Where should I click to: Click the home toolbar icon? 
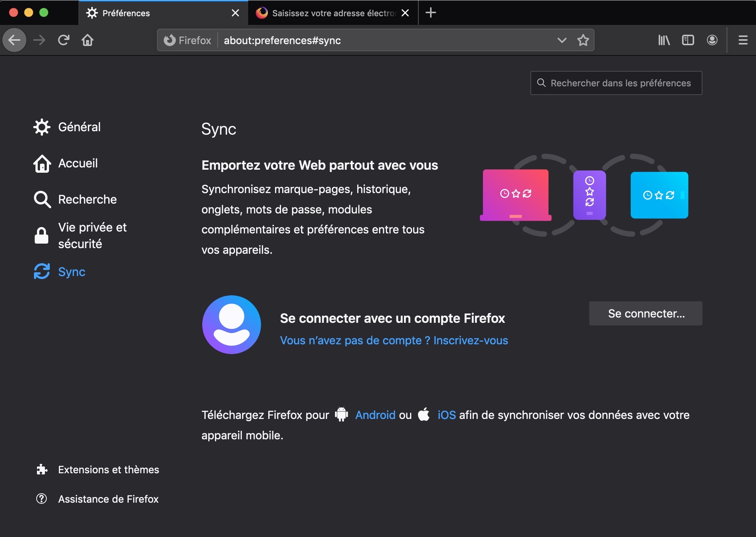click(88, 40)
